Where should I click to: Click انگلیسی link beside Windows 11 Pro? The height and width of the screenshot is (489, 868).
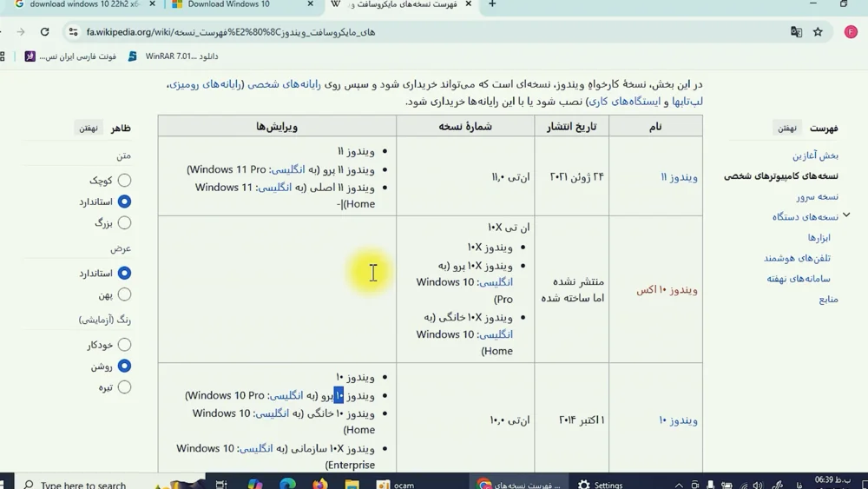pyautogui.click(x=287, y=169)
